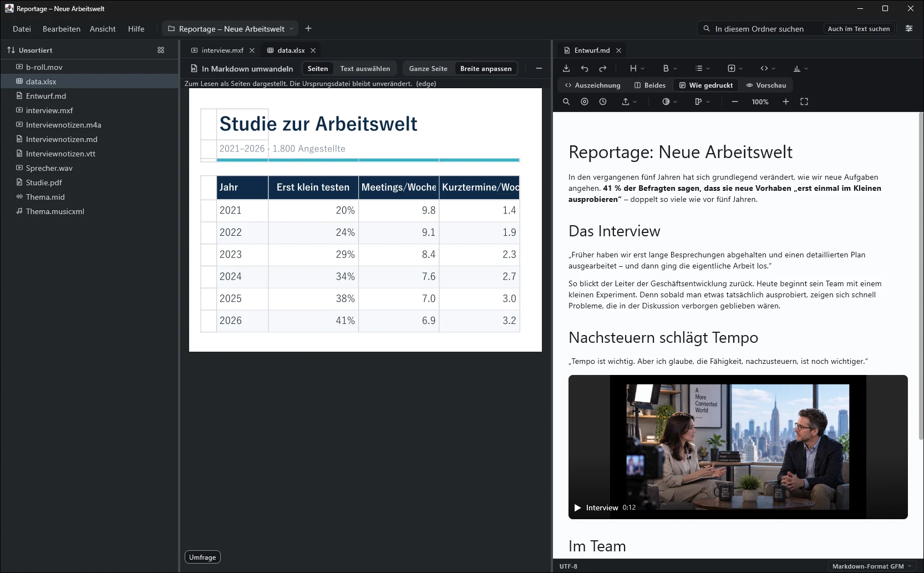Open the insert block plus dropdown
The height and width of the screenshot is (573, 924).
[735, 68]
